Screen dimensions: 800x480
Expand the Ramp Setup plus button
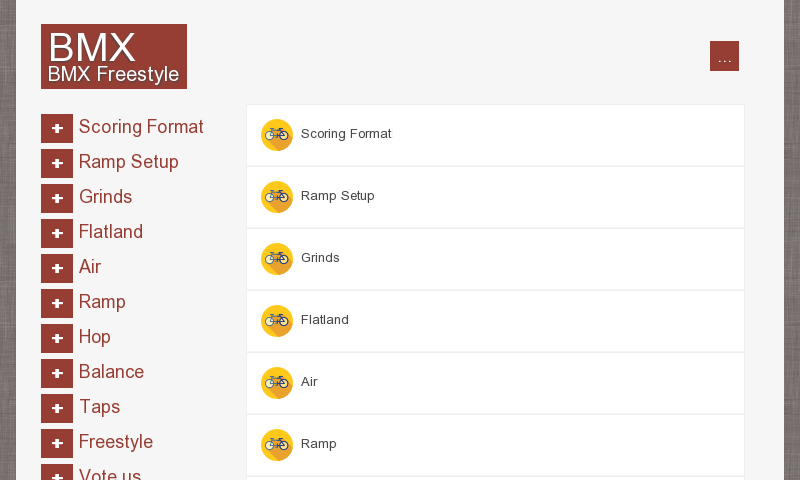pyautogui.click(x=57, y=164)
